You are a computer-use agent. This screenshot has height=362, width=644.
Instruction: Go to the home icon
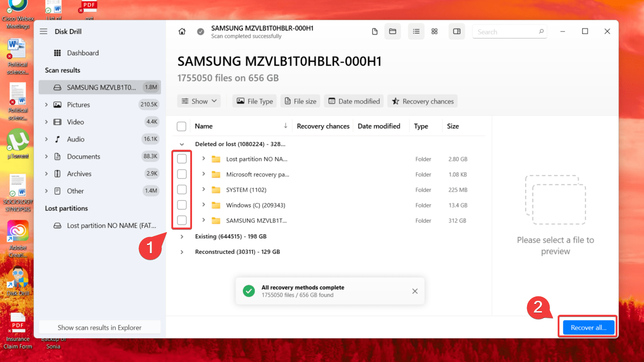tap(182, 31)
